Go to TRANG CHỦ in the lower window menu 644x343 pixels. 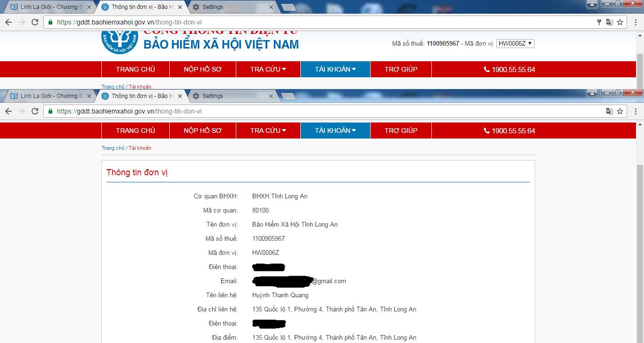click(x=135, y=131)
